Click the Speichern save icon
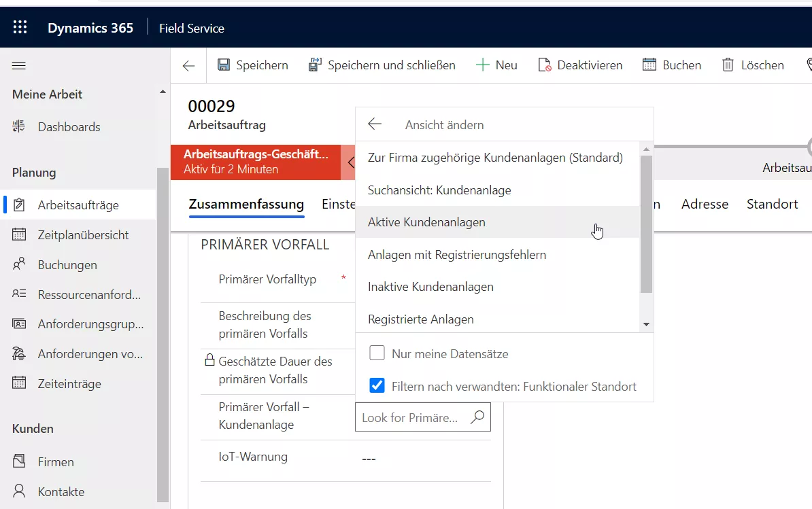812x509 pixels. (224, 65)
